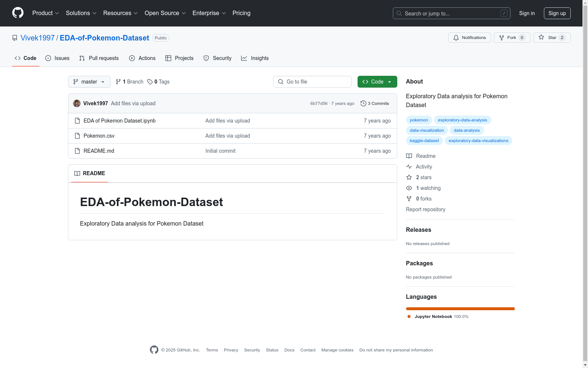
Task: Star this repository
Action: 552,38
